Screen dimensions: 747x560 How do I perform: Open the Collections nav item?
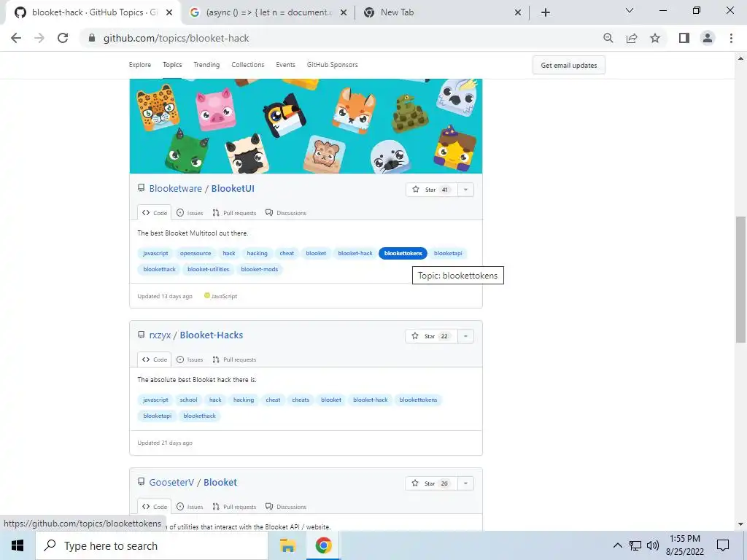(248, 65)
